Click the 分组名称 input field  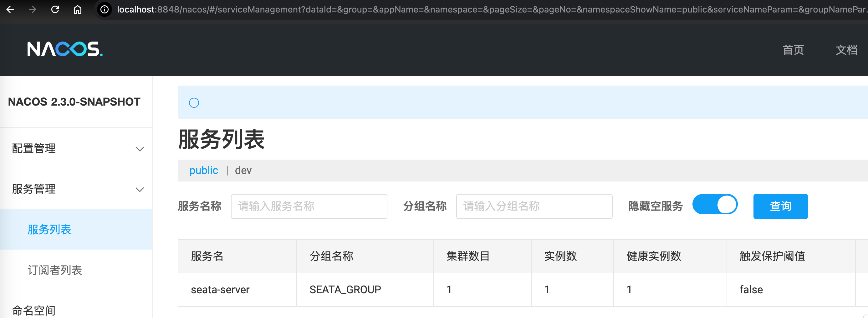[x=534, y=206]
